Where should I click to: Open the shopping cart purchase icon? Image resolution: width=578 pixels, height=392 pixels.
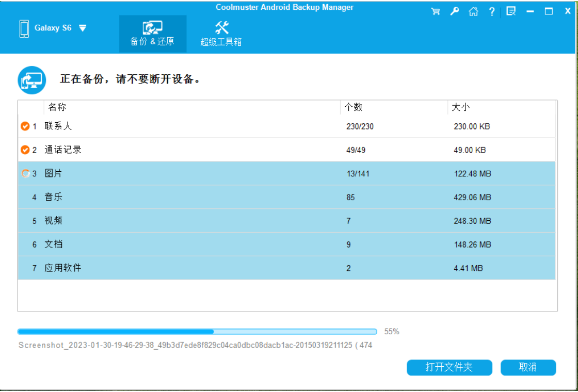(436, 11)
